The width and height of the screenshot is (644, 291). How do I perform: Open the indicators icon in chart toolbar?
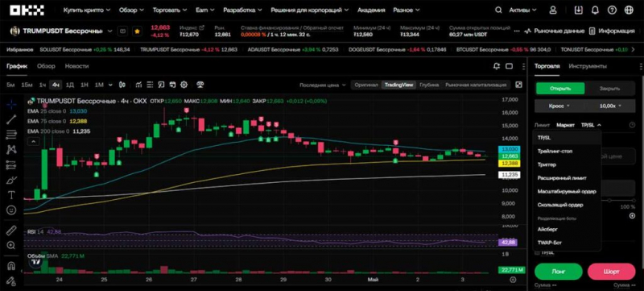[x=138, y=85]
